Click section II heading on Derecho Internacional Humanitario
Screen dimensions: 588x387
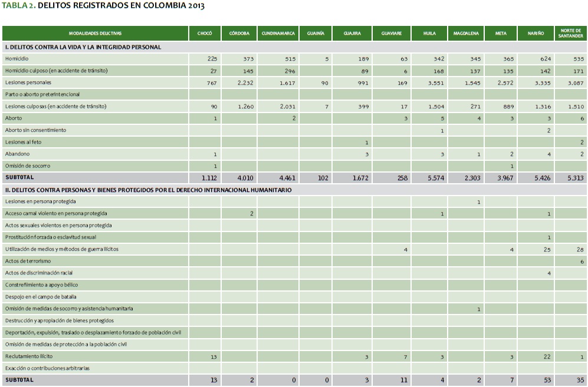click(147, 190)
